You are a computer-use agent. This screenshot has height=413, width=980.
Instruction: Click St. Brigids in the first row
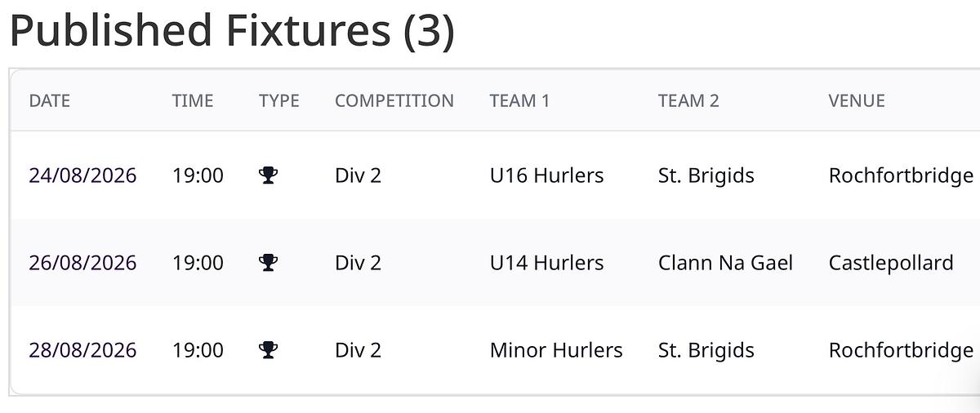(x=706, y=175)
